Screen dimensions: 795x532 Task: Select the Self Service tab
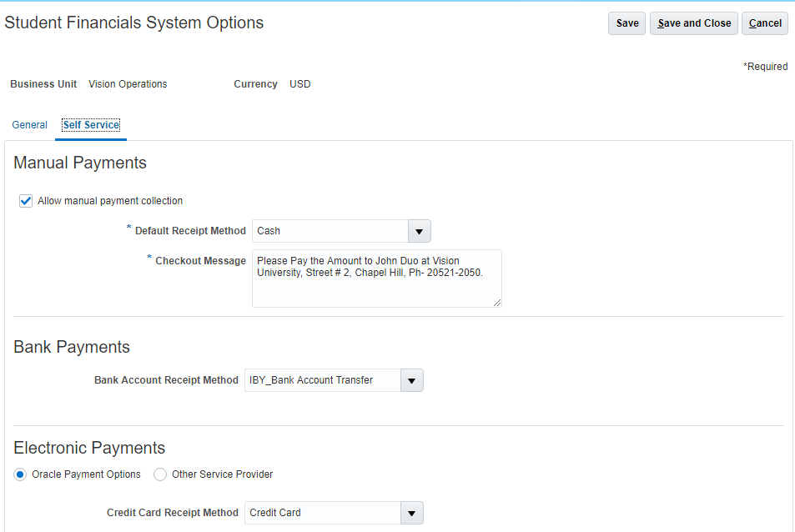tap(91, 125)
